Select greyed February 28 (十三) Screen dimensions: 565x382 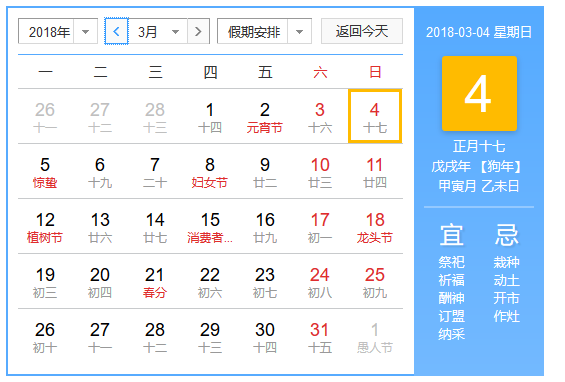(x=155, y=117)
